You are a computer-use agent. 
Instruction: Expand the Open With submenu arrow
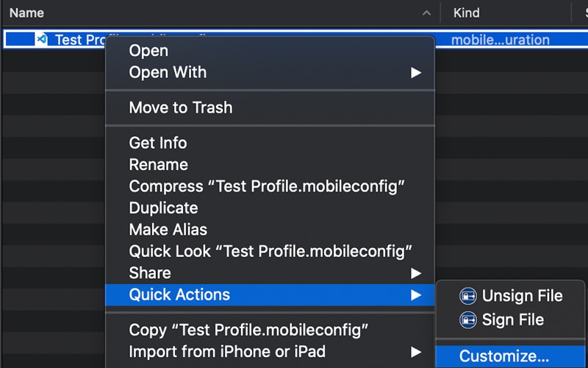click(x=416, y=73)
